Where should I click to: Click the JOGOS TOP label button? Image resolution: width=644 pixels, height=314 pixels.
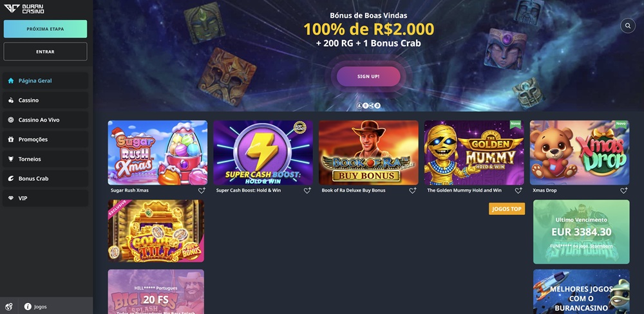(x=507, y=209)
